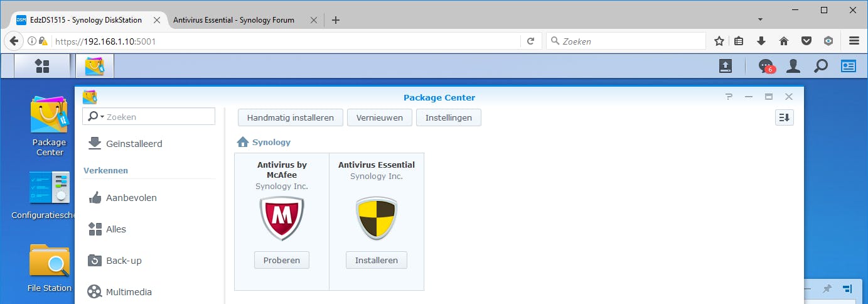Click Installeren for Antivirus Essential
Screen dimensions: 868x304
coord(377,260)
